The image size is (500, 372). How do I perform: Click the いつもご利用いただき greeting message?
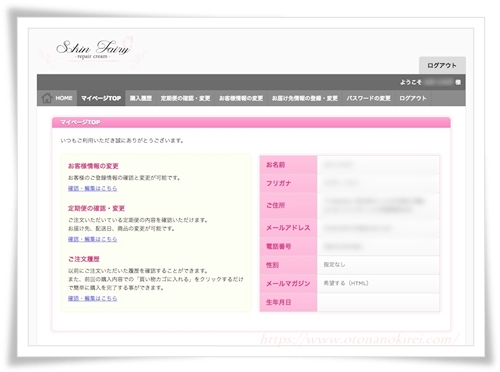pos(122,140)
